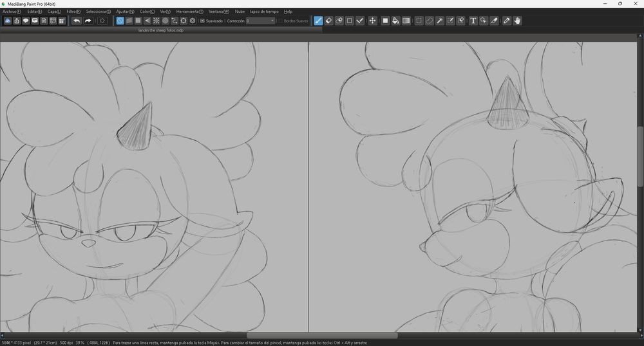Image resolution: width=644 pixels, height=346 pixels.
Task: Toggle the Bordes Suaves checkbox
Action: 281,21
